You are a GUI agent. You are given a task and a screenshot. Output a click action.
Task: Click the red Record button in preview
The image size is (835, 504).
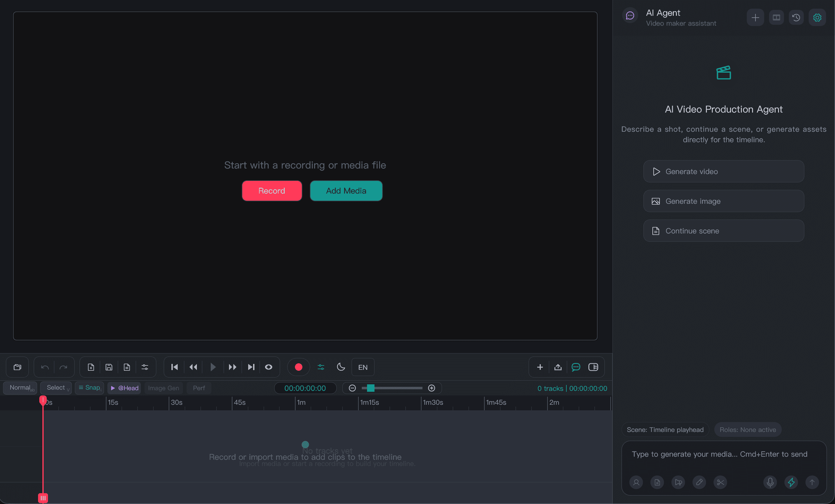click(272, 191)
